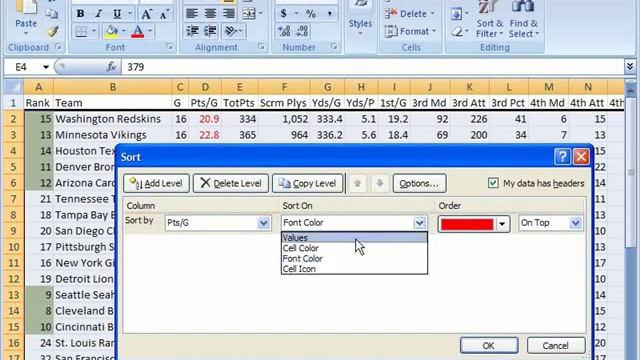Open the Order On Top dropdown
This screenshot has height=360, width=640.
[576, 223]
